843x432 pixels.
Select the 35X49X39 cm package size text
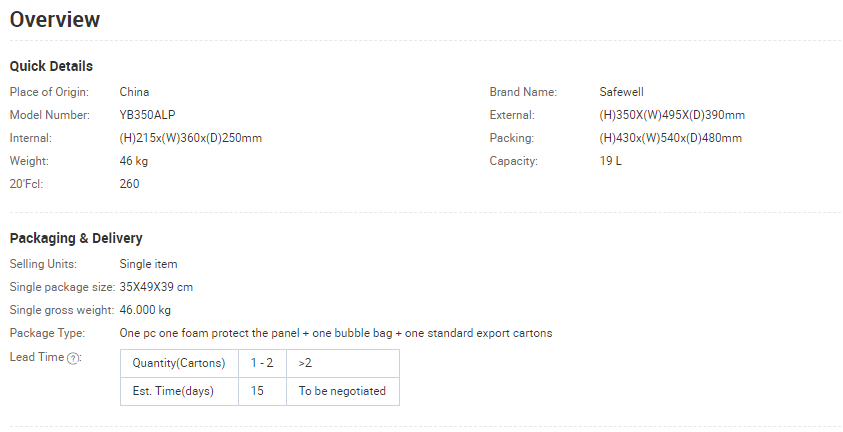156,287
